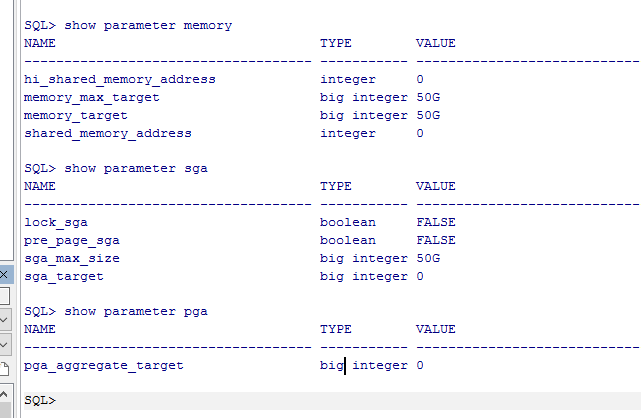Select the memory_max_target parameter name
Screen dimensions: 641x418
pos(92,97)
